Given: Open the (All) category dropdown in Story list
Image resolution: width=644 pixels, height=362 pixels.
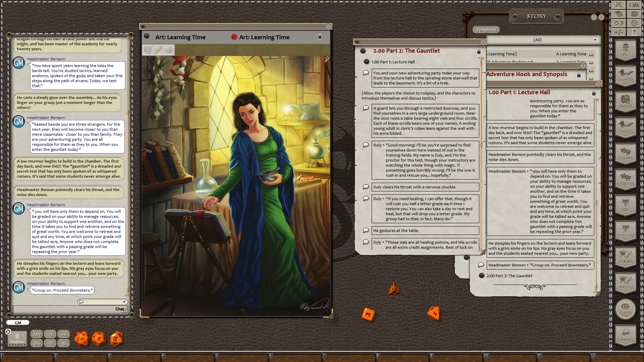Looking at the screenshot, I should pos(596,40).
